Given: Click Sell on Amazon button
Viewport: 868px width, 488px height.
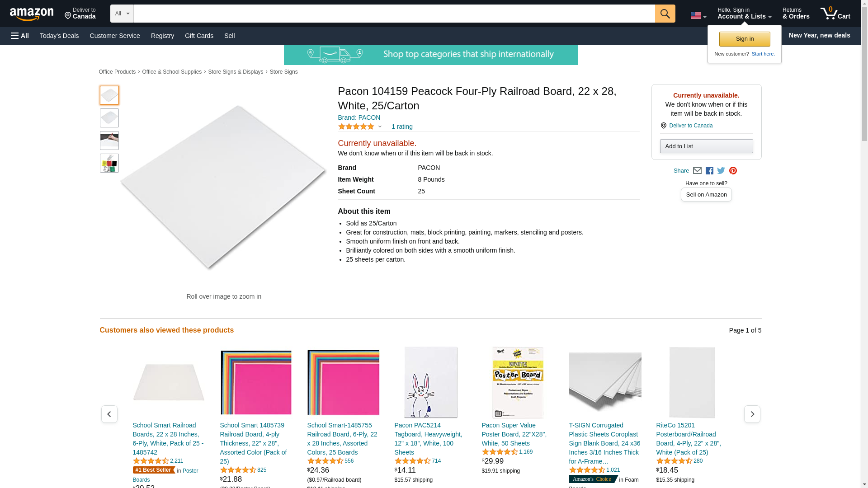Looking at the screenshot, I should point(706,195).
